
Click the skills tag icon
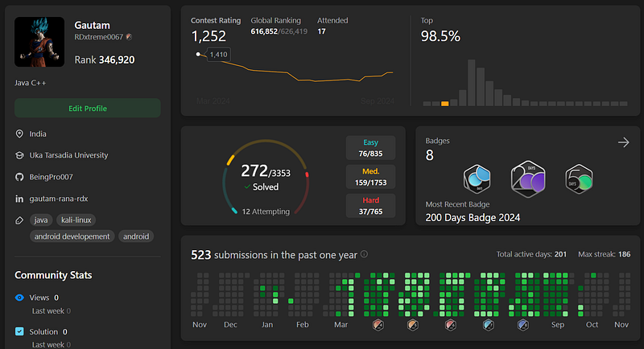coord(19,220)
